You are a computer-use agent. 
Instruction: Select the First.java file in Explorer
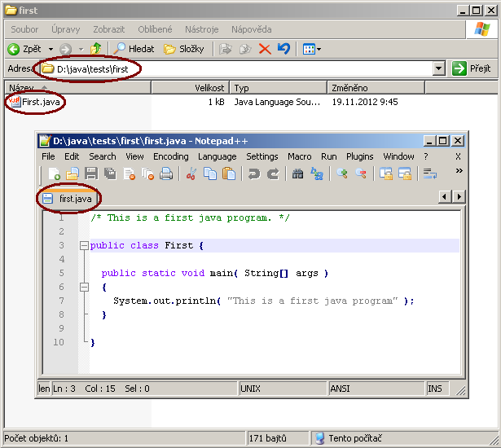pos(34,102)
